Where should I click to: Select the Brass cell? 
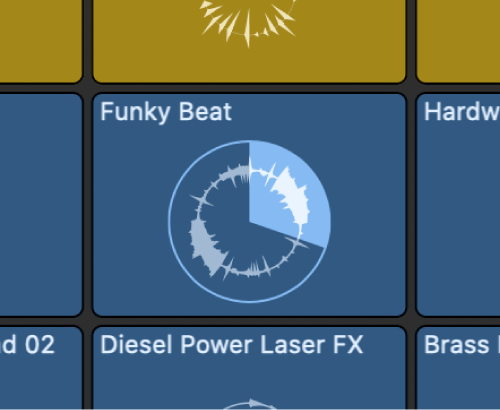[x=458, y=368]
